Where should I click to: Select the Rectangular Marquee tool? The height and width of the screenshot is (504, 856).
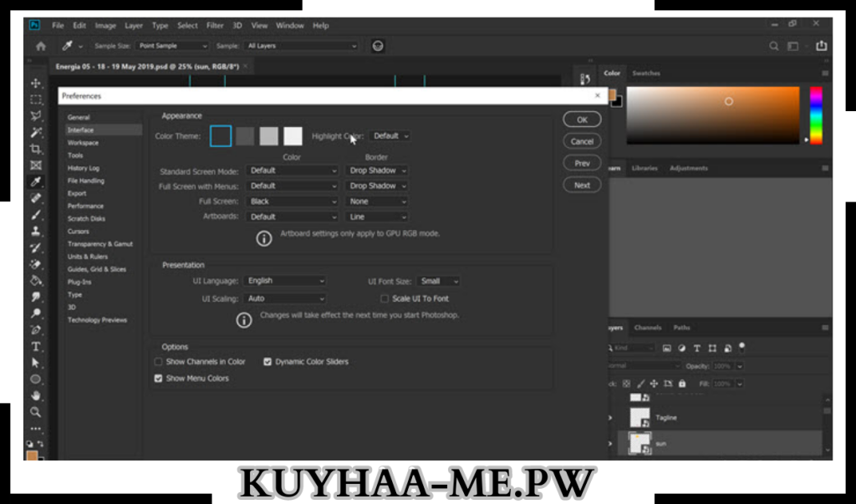(x=36, y=99)
